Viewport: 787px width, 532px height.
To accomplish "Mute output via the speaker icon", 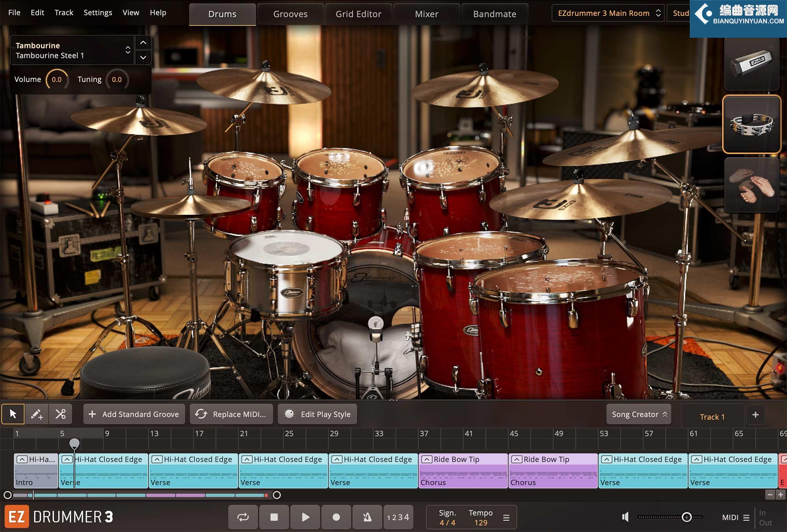I will click(625, 517).
